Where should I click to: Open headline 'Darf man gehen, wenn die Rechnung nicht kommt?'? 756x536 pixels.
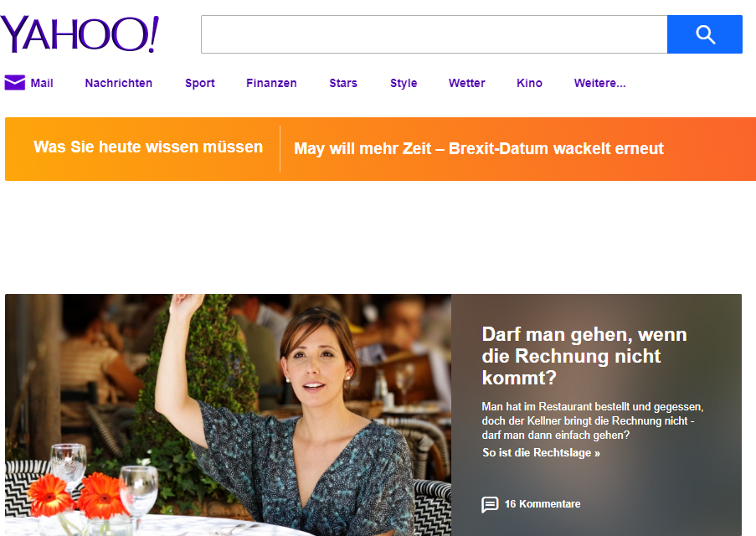click(x=584, y=356)
